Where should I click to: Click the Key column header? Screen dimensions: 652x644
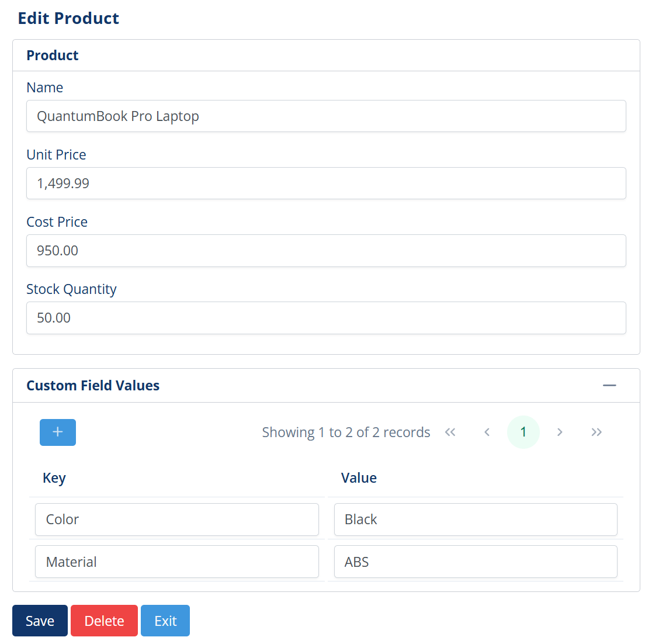pos(54,477)
